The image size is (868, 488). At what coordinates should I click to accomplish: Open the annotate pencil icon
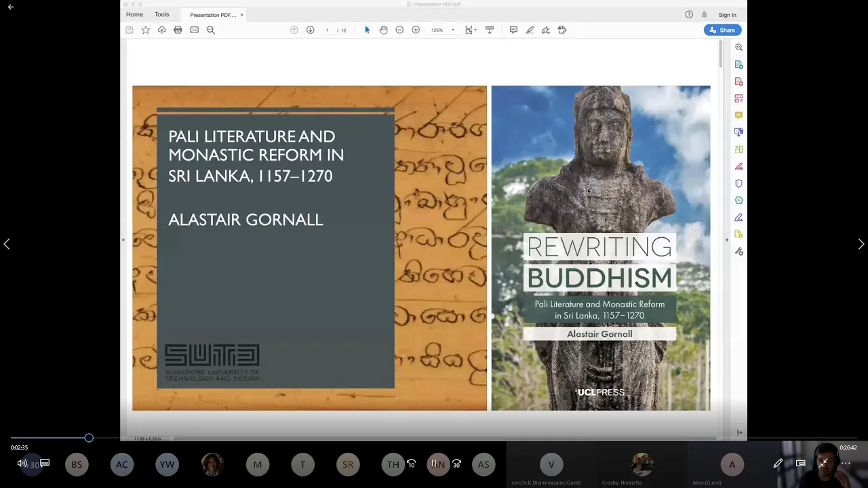[x=778, y=464]
